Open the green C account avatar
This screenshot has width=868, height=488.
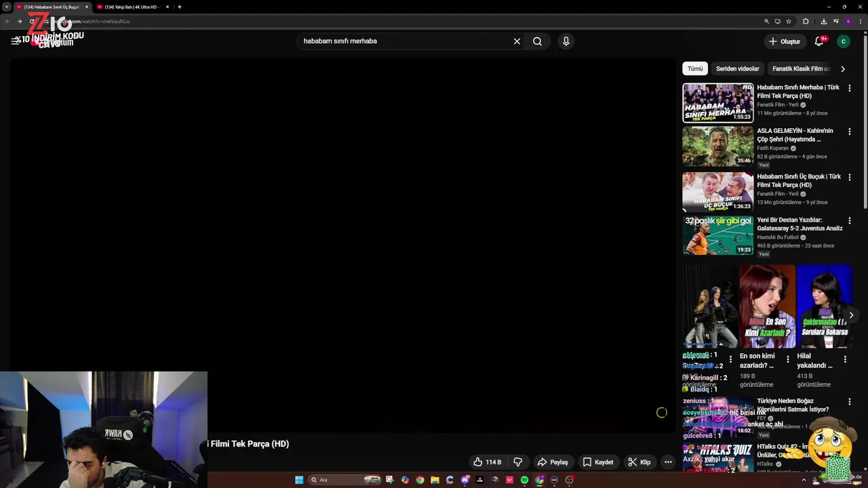844,41
